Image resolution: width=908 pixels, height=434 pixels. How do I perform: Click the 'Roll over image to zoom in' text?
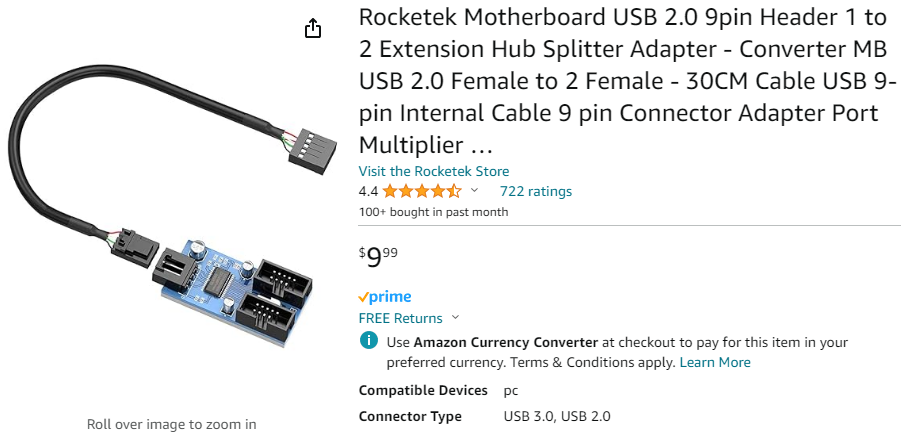(171, 424)
